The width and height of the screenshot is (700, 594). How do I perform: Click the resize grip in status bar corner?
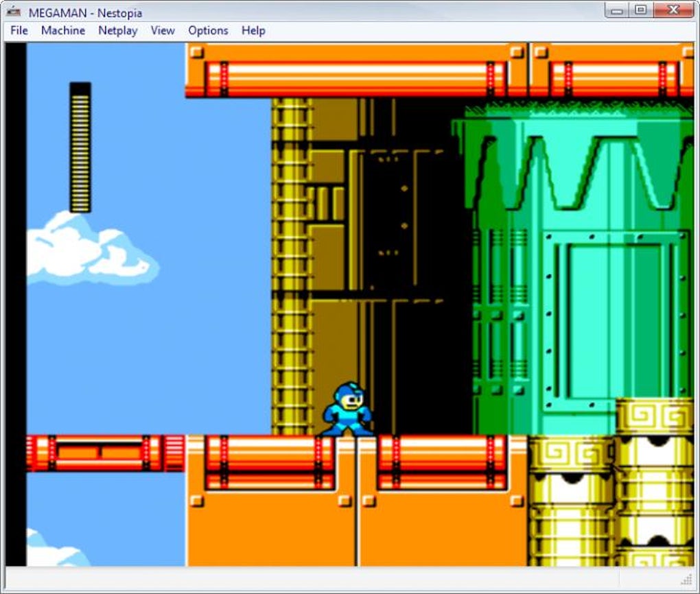pos(686,580)
